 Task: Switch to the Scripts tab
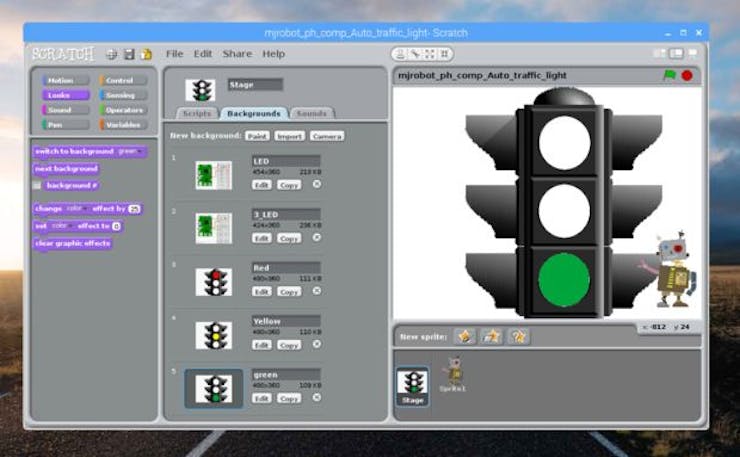click(x=197, y=113)
